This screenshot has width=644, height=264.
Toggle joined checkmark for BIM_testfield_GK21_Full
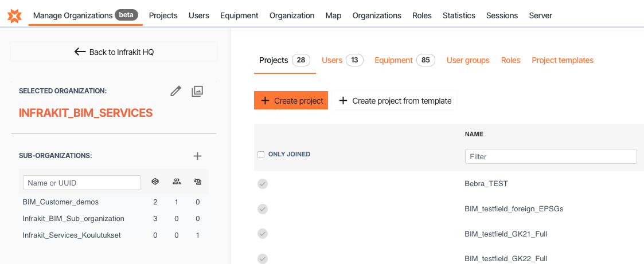point(263,234)
